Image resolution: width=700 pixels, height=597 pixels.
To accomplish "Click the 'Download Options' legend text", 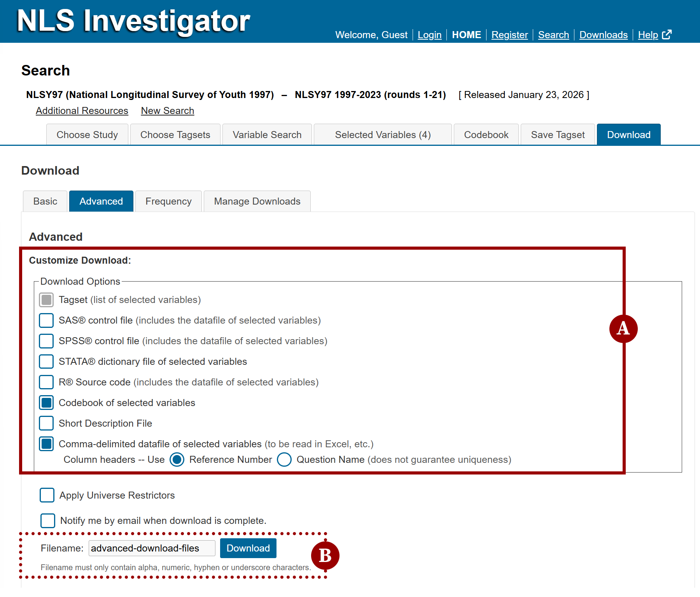I will point(80,281).
